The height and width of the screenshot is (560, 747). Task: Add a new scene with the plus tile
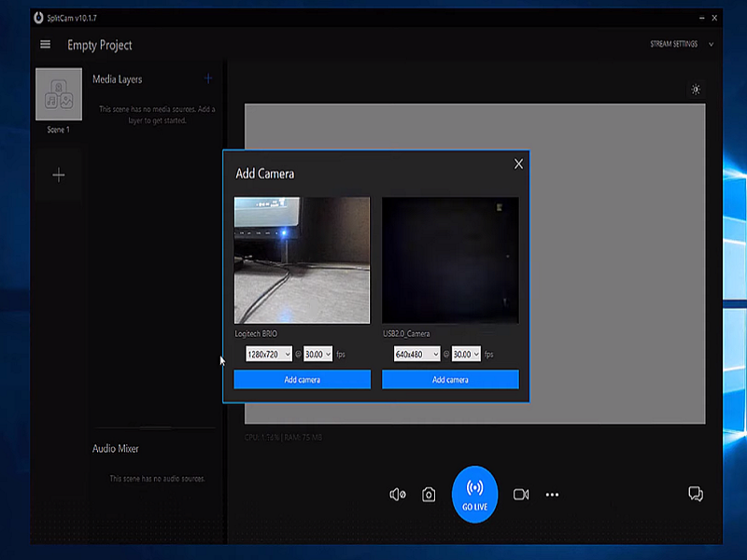coord(58,175)
